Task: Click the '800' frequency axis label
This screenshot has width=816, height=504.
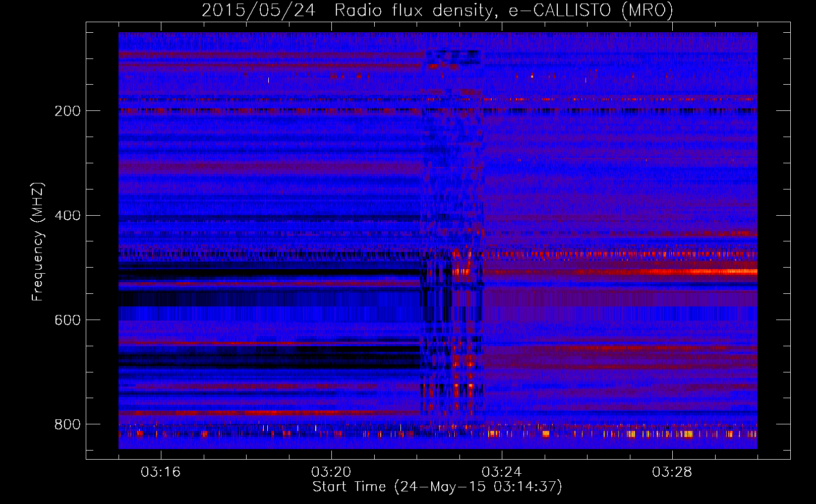Action: coord(68,424)
